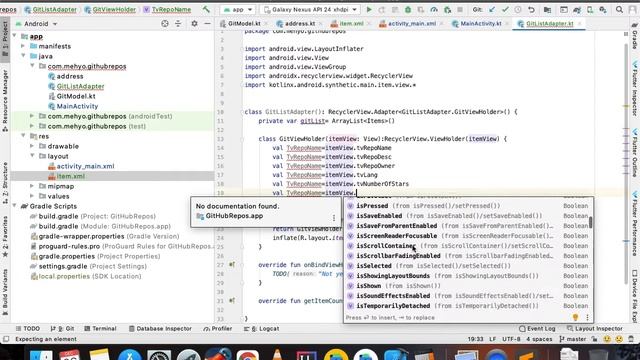Click the three-dots menu in completion popup

[x=587, y=317]
